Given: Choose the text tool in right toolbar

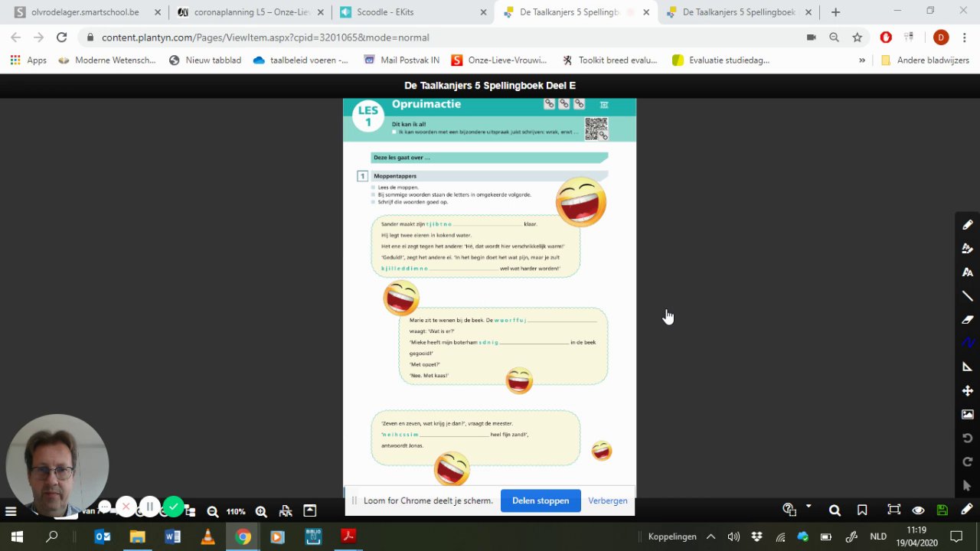Looking at the screenshot, I should click(x=968, y=272).
